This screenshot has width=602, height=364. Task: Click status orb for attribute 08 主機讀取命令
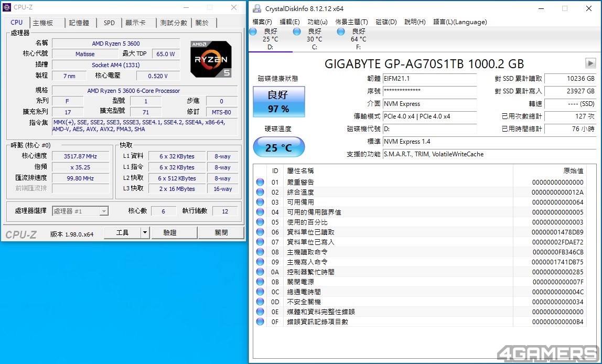pyautogui.click(x=260, y=252)
